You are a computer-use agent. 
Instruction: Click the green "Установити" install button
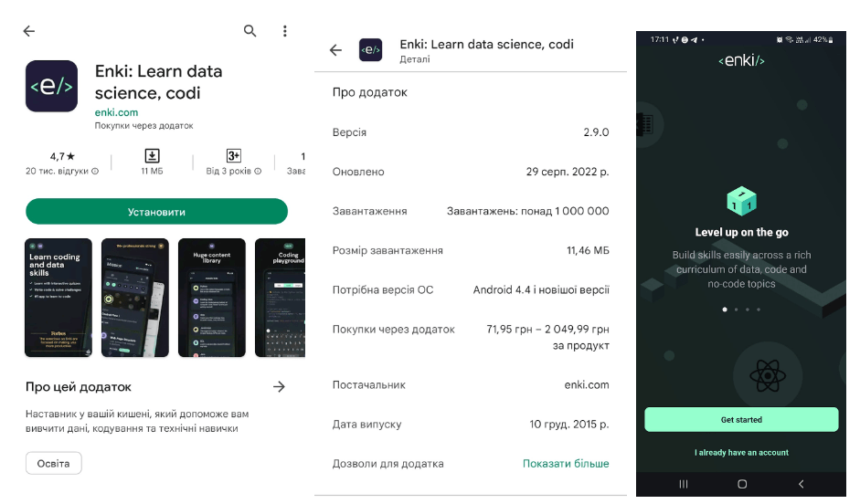coord(156,212)
